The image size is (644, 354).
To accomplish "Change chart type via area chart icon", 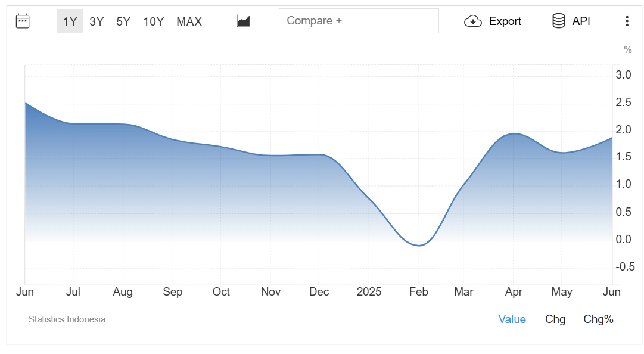I will 243,21.
